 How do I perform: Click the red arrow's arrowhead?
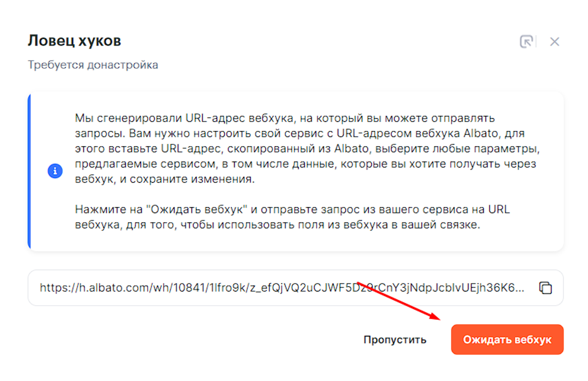click(x=436, y=317)
